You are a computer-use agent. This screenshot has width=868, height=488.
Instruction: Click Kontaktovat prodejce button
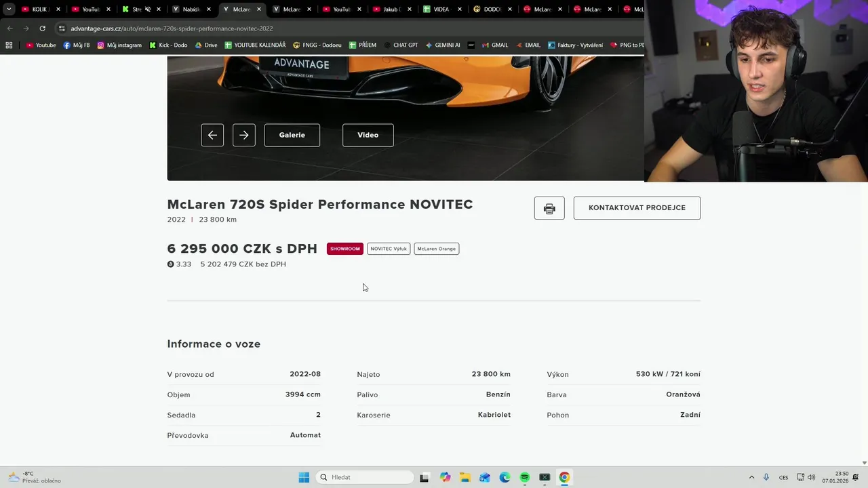637,208
